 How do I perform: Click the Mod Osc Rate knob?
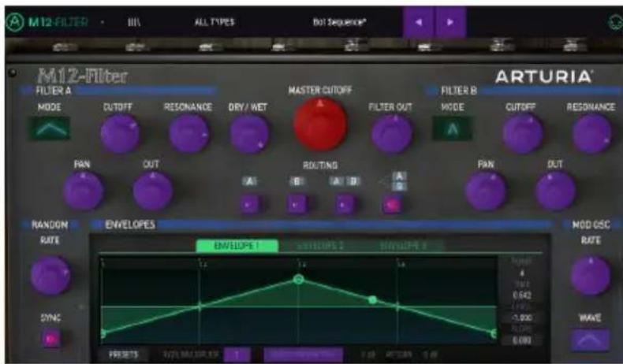click(591, 276)
